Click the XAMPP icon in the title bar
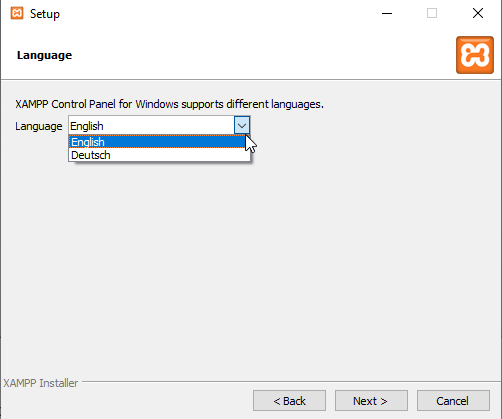 tap(17, 13)
